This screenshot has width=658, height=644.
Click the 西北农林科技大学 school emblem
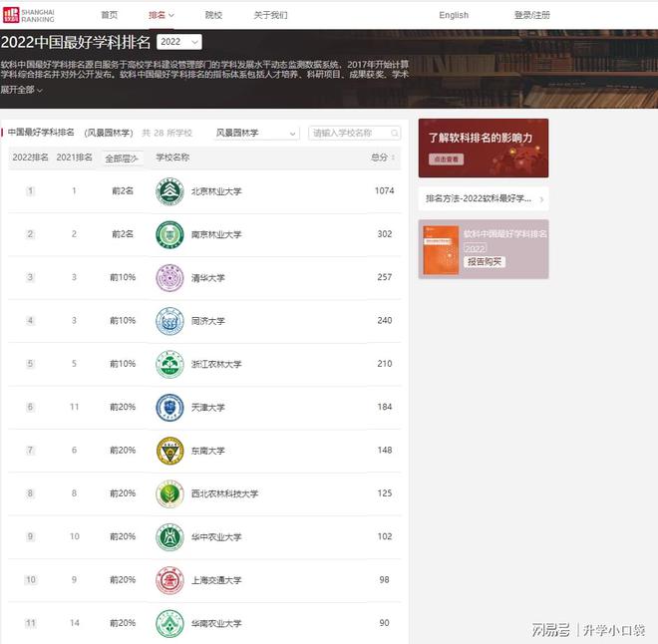pyautogui.click(x=169, y=493)
